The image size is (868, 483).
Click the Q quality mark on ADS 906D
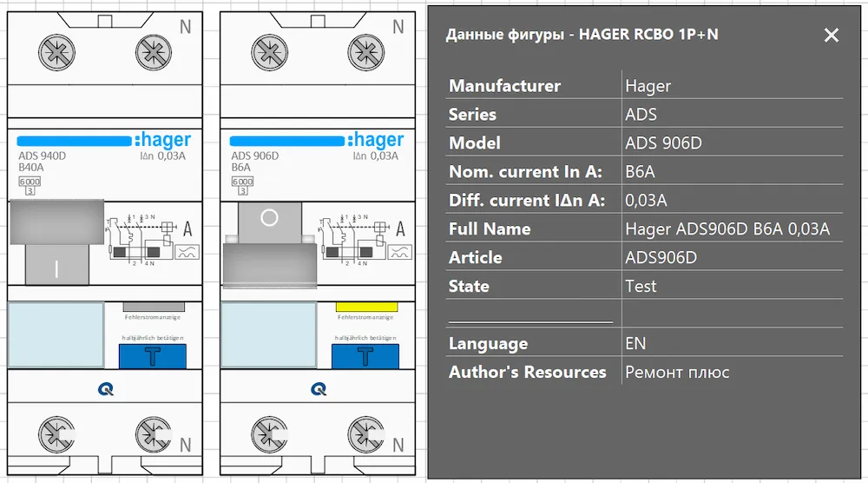319,389
